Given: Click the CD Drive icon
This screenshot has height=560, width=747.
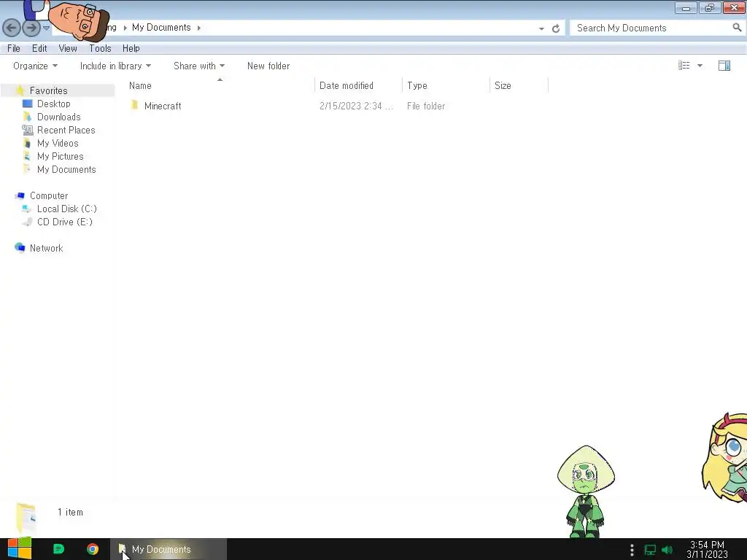Looking at the screenshot, I should [27, 222].
